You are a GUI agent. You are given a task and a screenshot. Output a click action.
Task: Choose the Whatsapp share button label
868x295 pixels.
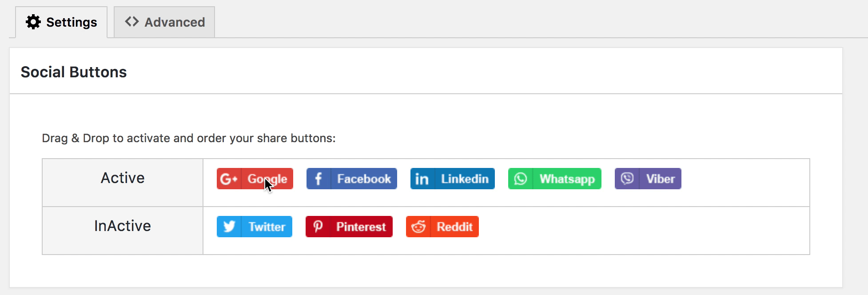click(567, 179)
